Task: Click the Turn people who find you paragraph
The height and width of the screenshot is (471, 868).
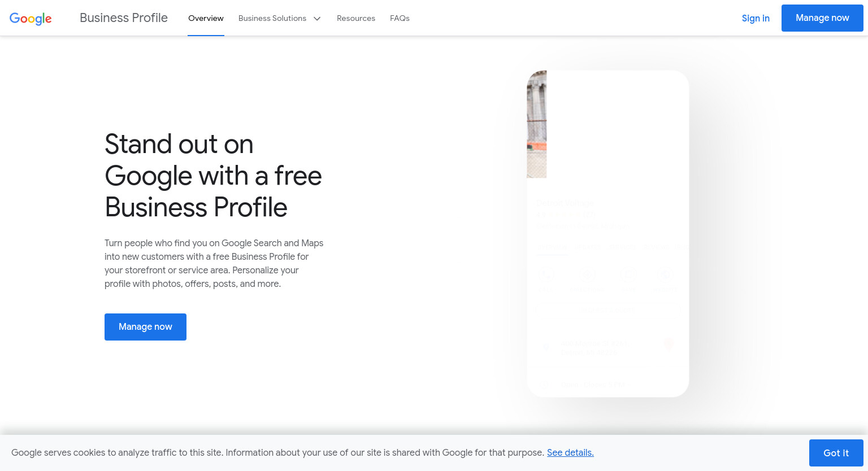Action: (214, 263)
